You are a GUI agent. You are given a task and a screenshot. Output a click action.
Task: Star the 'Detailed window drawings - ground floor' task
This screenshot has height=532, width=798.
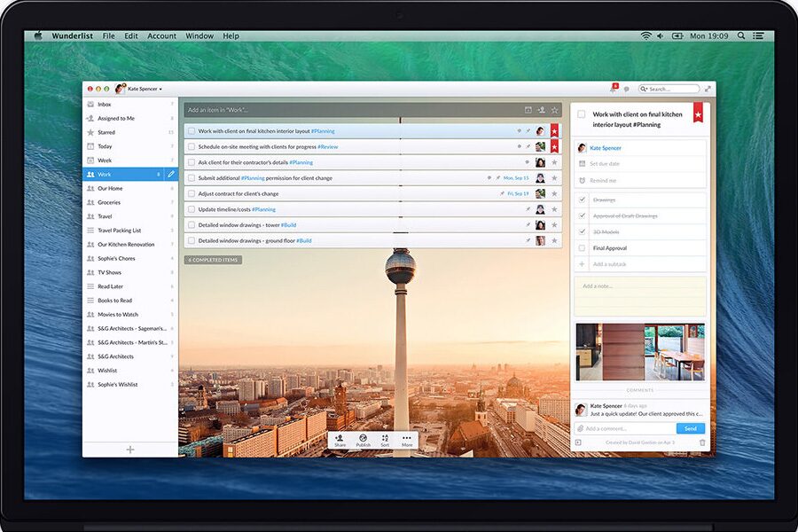554,240
